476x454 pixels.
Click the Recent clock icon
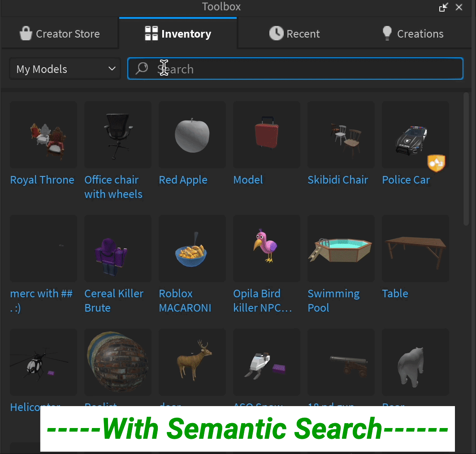276,33
